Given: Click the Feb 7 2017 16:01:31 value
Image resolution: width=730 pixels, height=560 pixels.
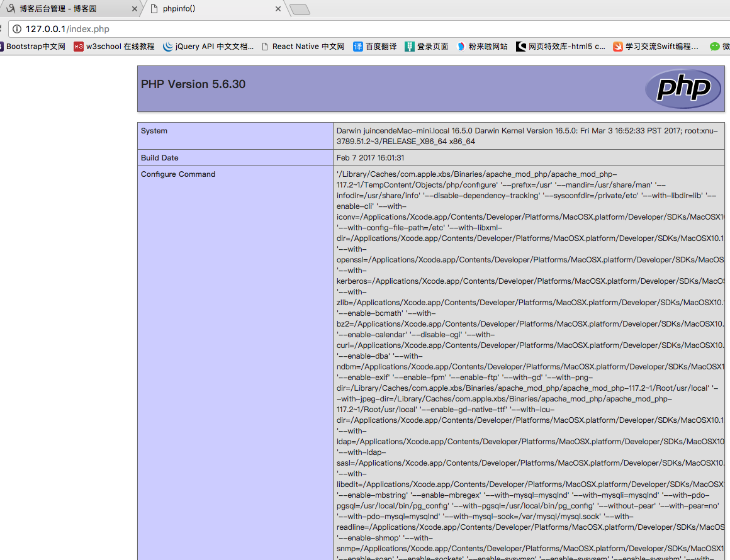Looking at the screenshot, I should coord(371,158).
